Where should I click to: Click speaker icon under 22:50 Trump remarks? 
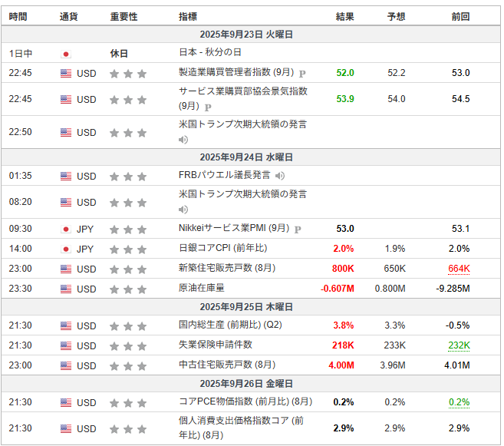click(183, 140)
